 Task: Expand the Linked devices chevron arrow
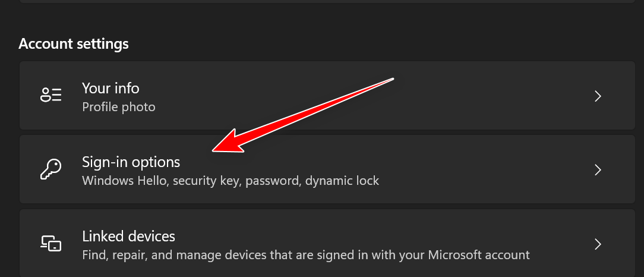point(598,244)
